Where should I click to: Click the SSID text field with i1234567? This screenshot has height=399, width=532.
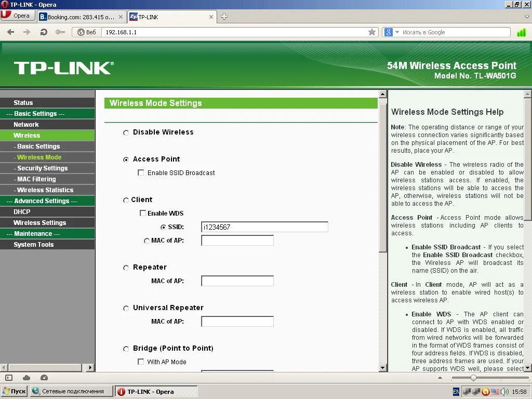pyautogui.click(x=264, y=227)
